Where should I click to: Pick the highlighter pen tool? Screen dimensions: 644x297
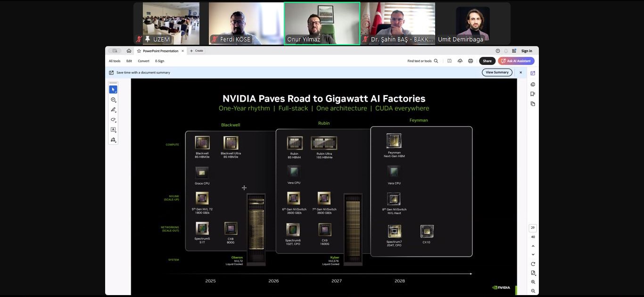coord(113,110)
